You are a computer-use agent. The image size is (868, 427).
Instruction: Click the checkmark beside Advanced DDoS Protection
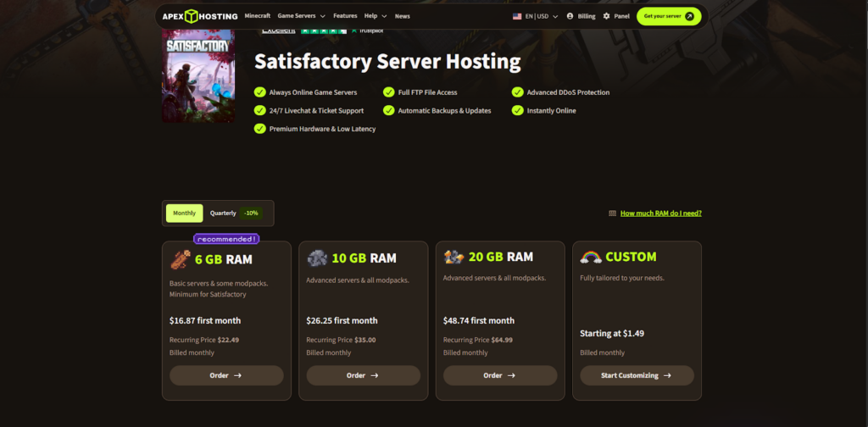518,92
